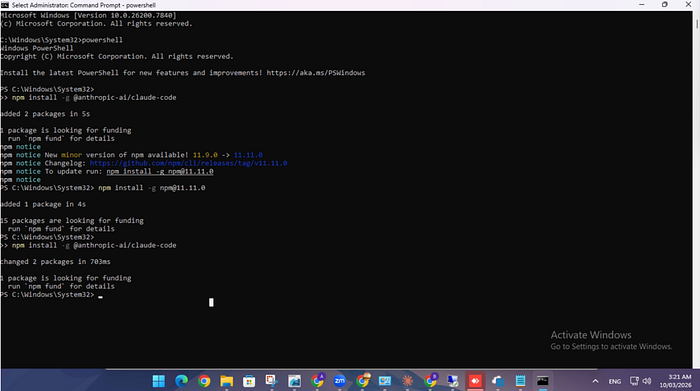Open the Claude starburst taskbar icon
This screenshot has height=391, width=700.
407,381
